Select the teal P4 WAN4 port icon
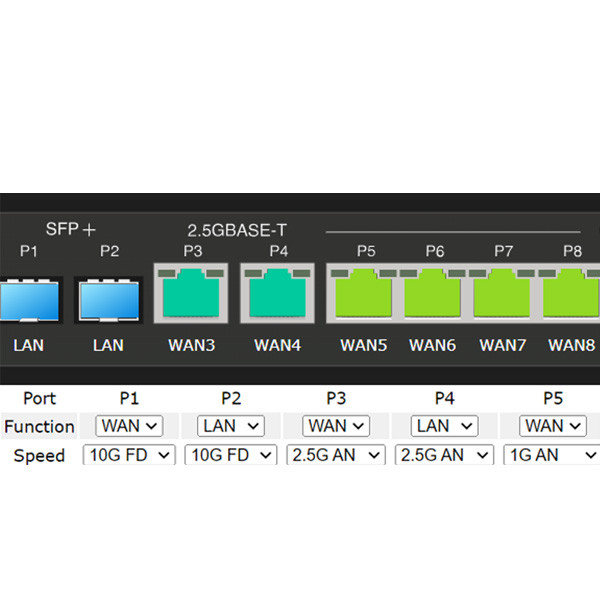The height and width of the screenshot is (600, 600). pos(277,293)
